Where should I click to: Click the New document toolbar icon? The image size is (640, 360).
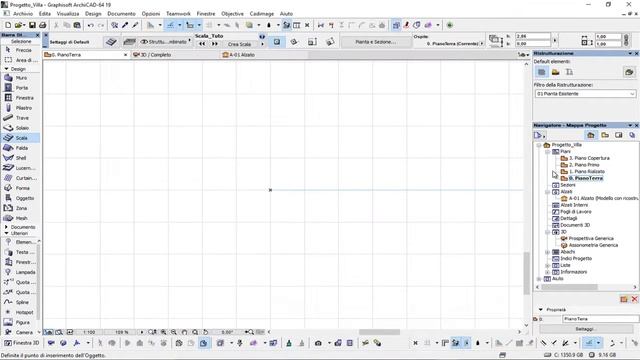[8, 25]
